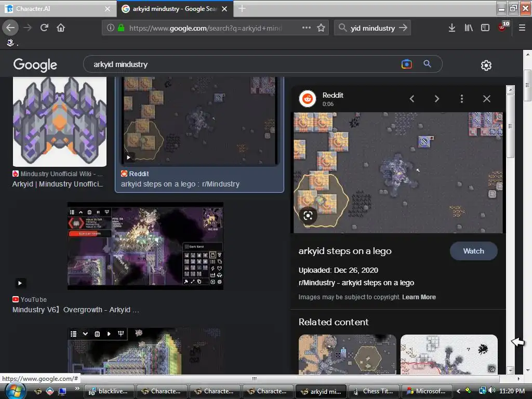The height and width of the screenshot is (399, 532).
Task: Open second related content thumbnail with white map
Action: [x=449, y=354]
